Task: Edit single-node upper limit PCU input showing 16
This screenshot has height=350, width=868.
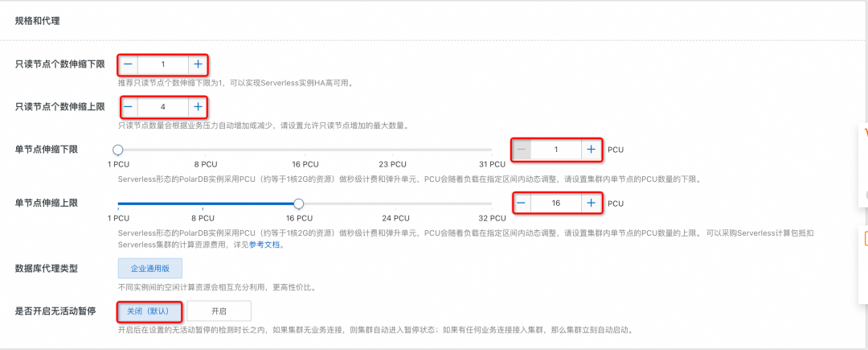Action: pos(556,204)
